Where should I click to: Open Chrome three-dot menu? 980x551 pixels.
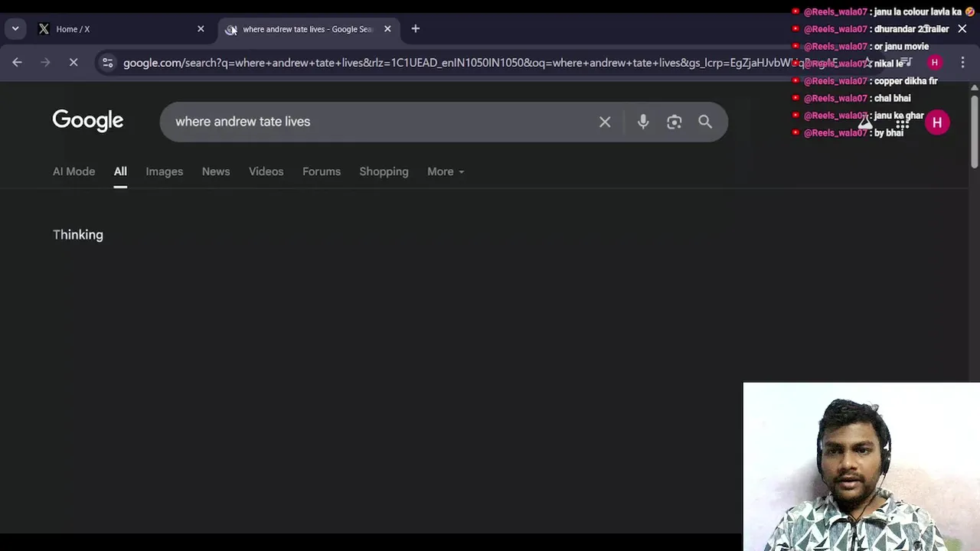point(962,63)
